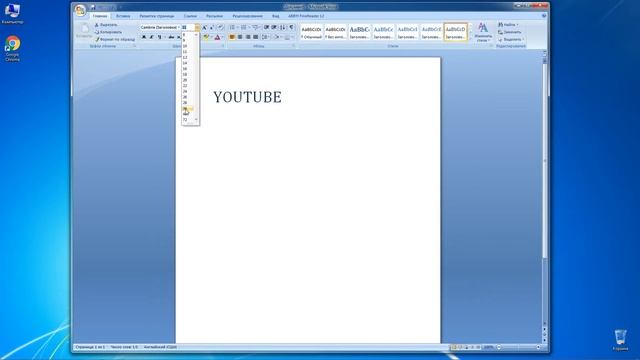Toggle Italic formatting

[151, 37]
